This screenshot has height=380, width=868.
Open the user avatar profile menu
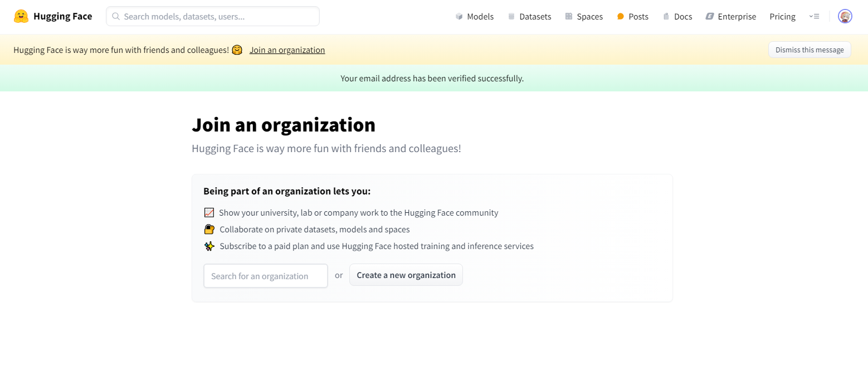[x=845, y=16]
